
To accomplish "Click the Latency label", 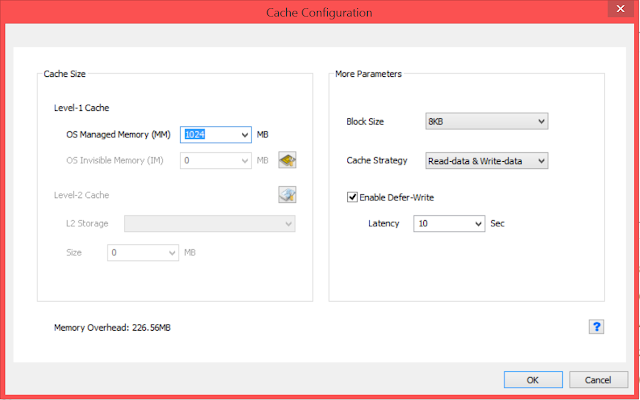I will click(383, 224).
